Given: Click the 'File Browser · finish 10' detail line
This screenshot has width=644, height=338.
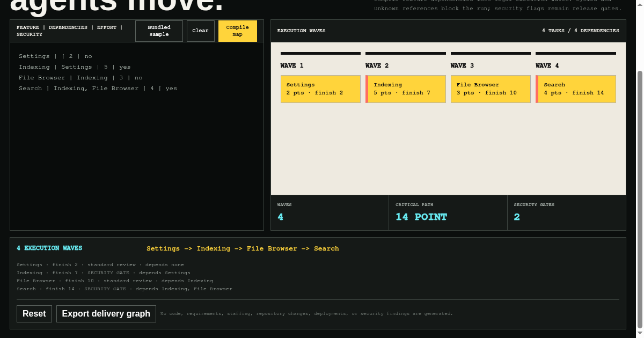Looking at the screenshot, I should [115, 281].
